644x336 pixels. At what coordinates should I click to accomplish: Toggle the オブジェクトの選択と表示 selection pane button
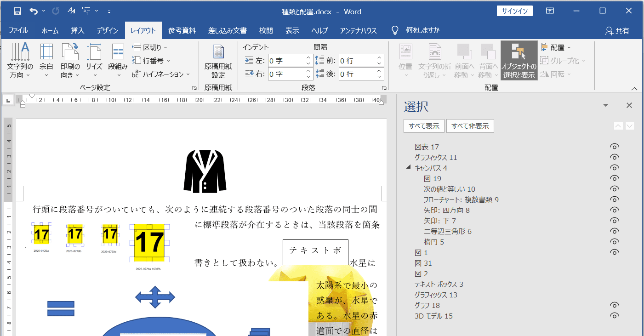pos(519,60)
